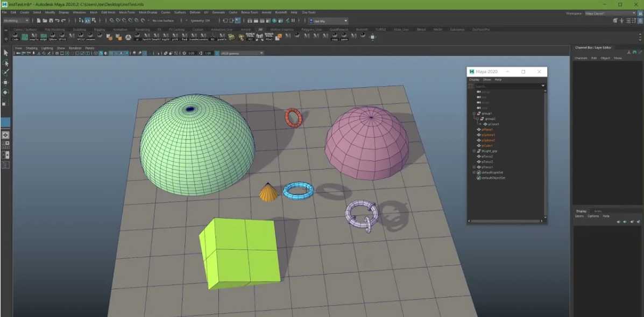The height and width of the screenshot is (317, 644).
Task: Open the Modeling menu set dropdown
Action: click(x=17, y=20)
